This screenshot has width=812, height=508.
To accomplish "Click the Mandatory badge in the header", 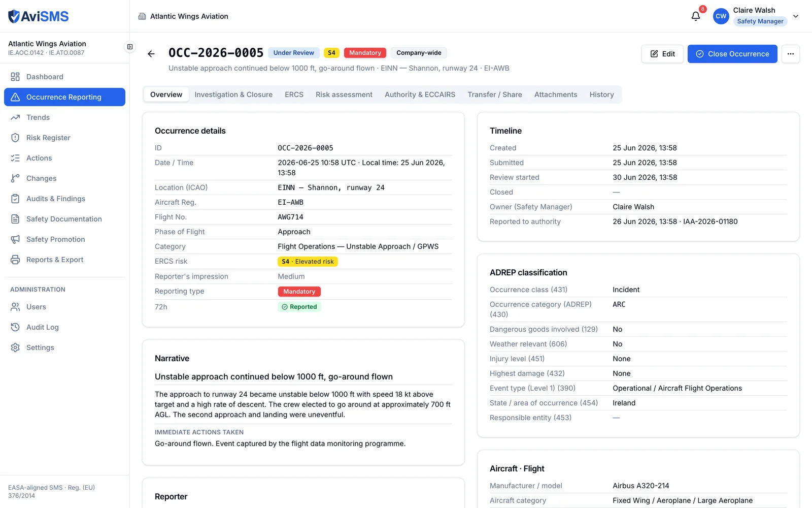I will pos(365,53).
